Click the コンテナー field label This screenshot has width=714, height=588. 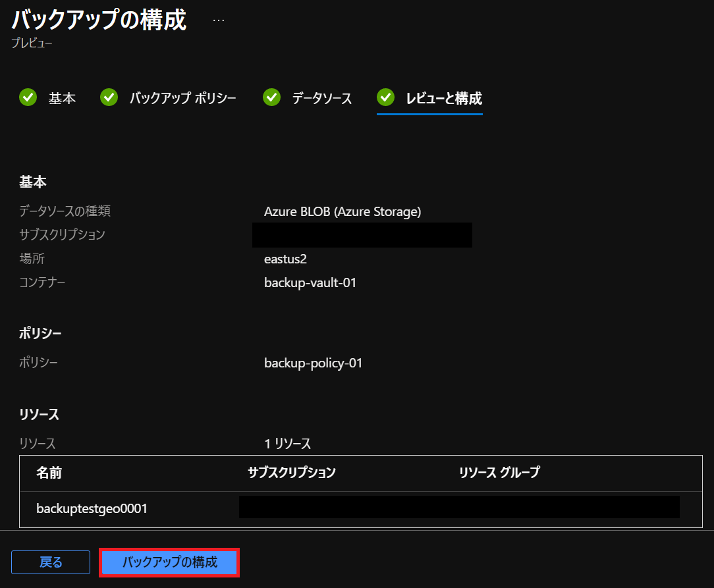[x=42, y=282]
